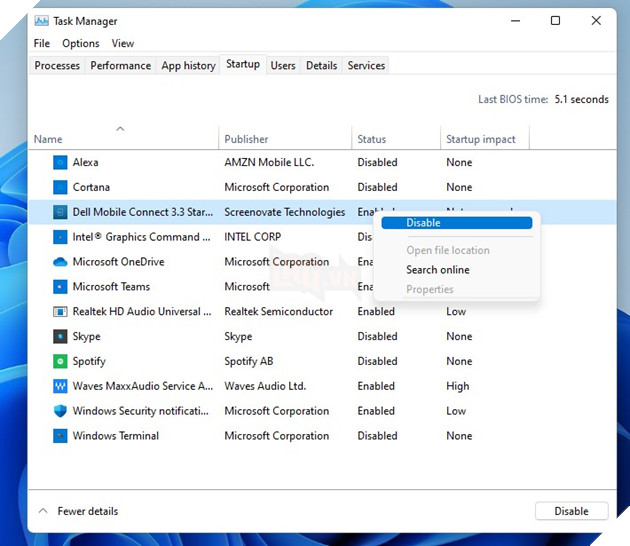Click the Waves MaxxAudio icon

[60, 386]
